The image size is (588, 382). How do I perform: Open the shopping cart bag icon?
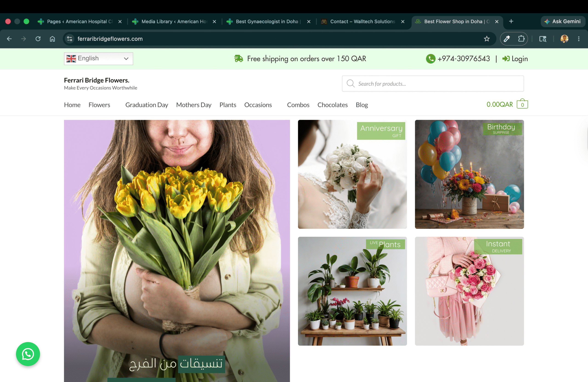522,104
